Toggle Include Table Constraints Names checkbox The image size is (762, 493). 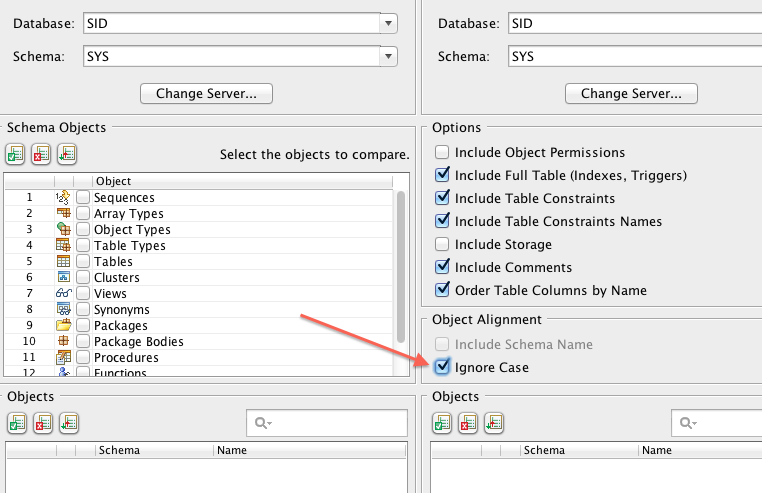[442, 221]
